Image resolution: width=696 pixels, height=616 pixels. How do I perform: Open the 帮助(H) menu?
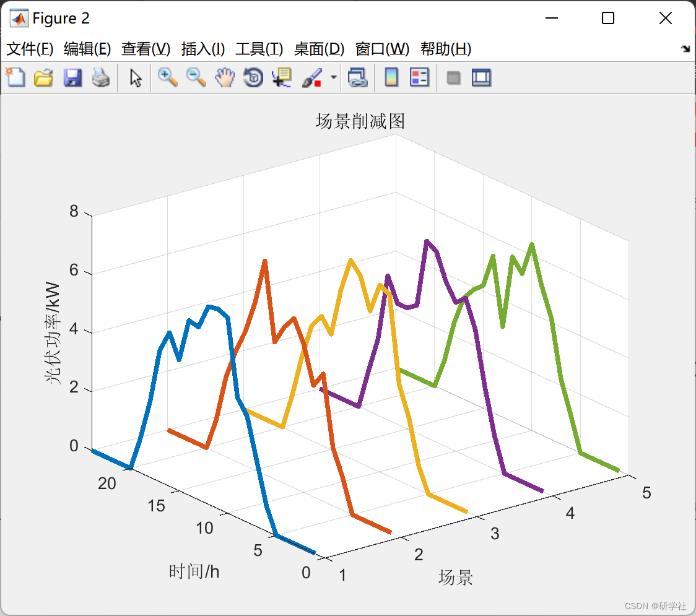446,49
